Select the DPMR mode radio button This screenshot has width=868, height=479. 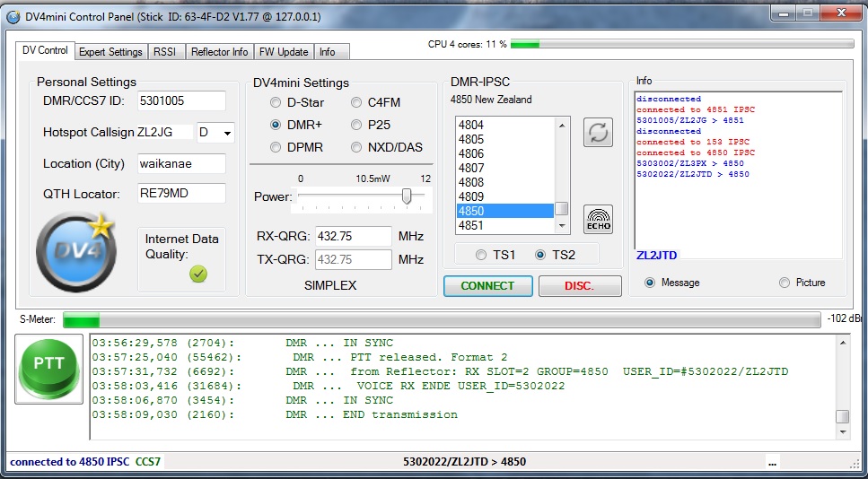pos(276,147)
